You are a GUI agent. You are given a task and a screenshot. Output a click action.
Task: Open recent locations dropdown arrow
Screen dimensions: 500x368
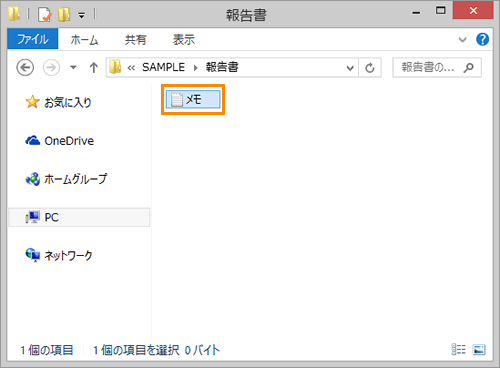pos(73,68)
